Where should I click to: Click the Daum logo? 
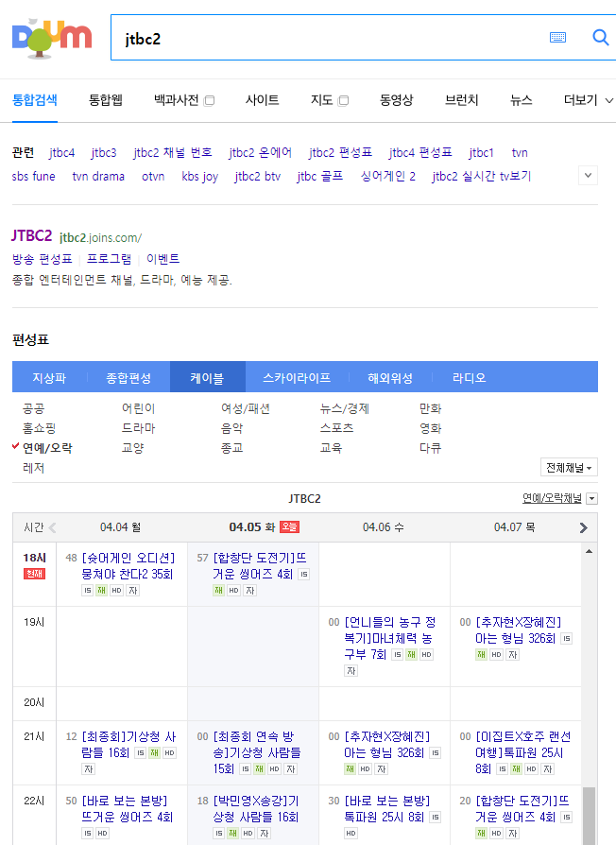point(52,38)
